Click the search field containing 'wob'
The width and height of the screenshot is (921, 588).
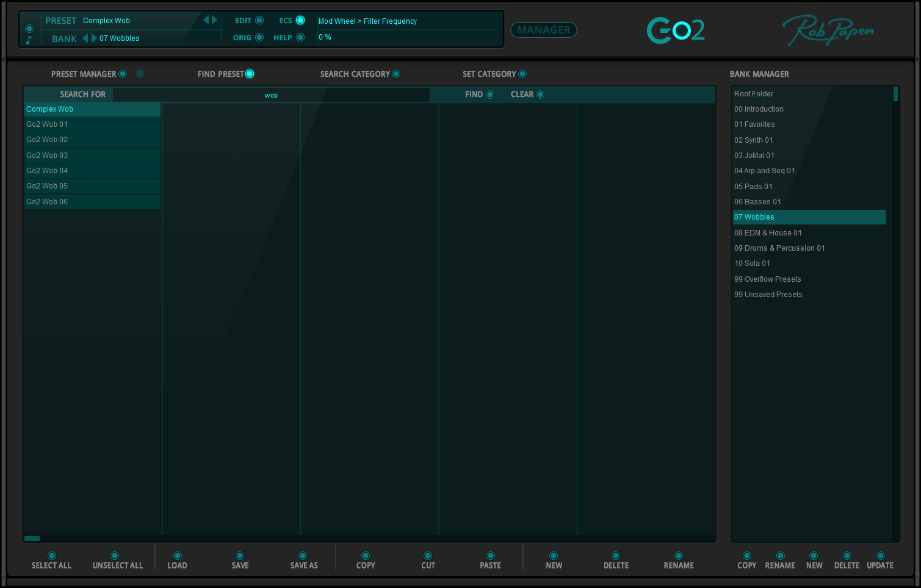point(271,95)
